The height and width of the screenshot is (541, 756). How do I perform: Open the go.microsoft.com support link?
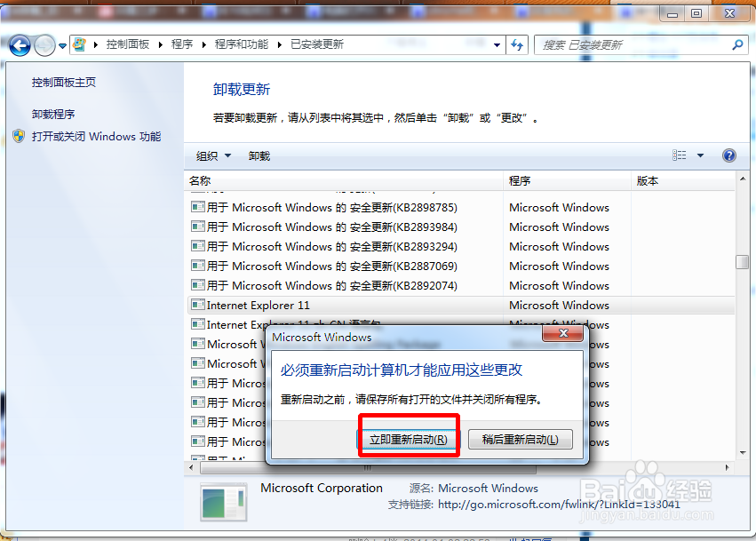coord(559,505)
